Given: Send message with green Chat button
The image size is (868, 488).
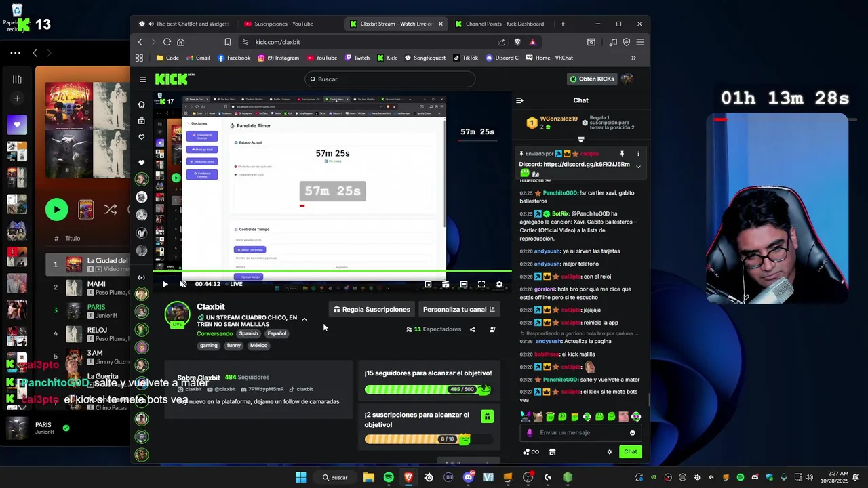Looking at the screenshot, I should coord(631,452).
